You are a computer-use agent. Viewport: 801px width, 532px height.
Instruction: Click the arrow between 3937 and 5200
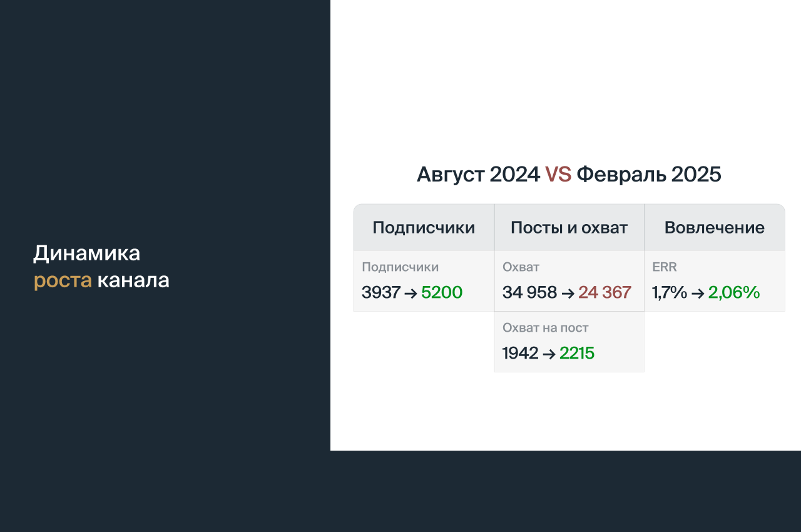click(x=411, y=292)
